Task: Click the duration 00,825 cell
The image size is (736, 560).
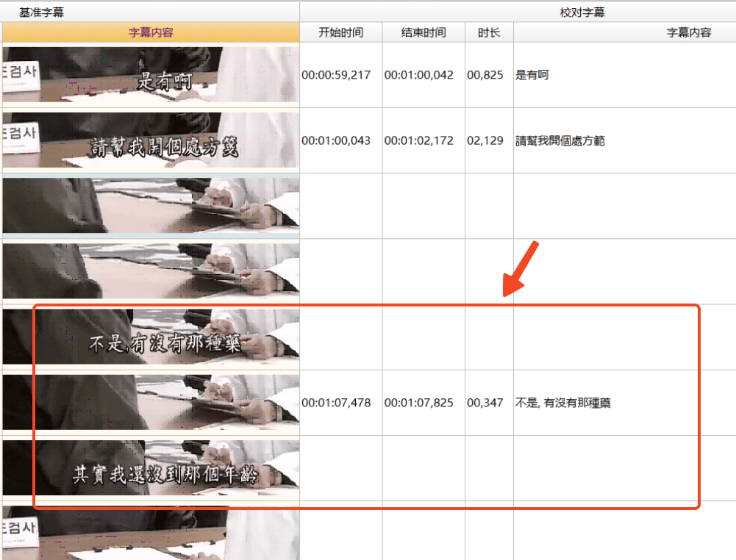Action: coord(487,74)
